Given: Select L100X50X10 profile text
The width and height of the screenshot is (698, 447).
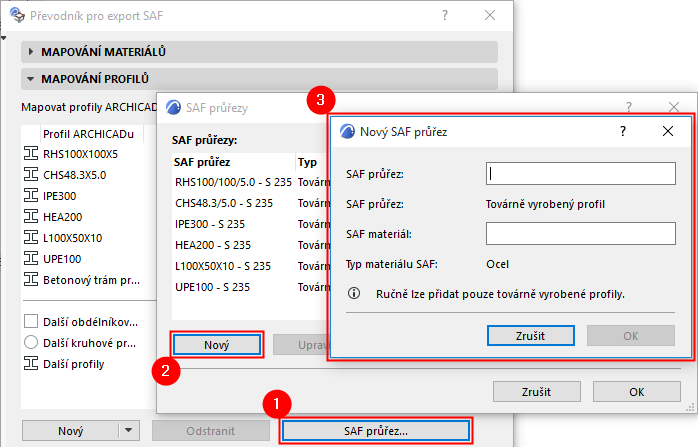Looking at the screenshot, I should [73, 238].
